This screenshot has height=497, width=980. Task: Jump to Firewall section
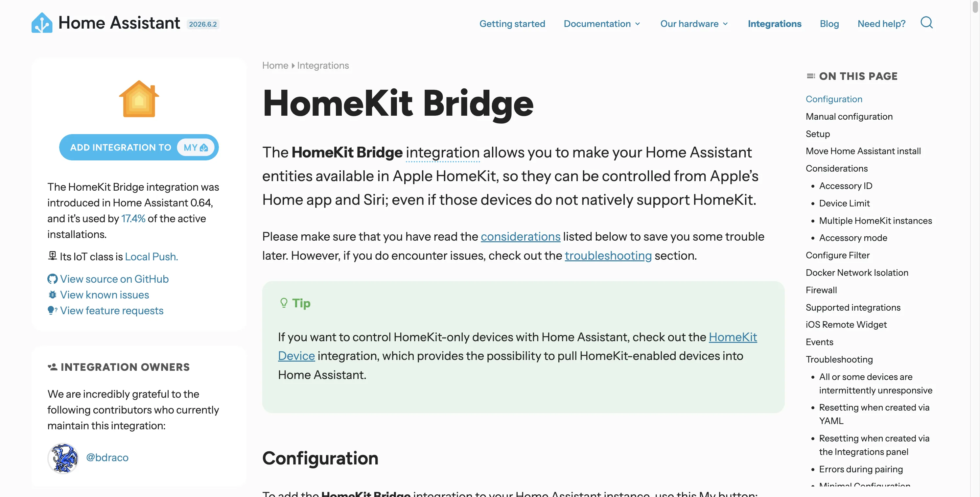[821, 290]
